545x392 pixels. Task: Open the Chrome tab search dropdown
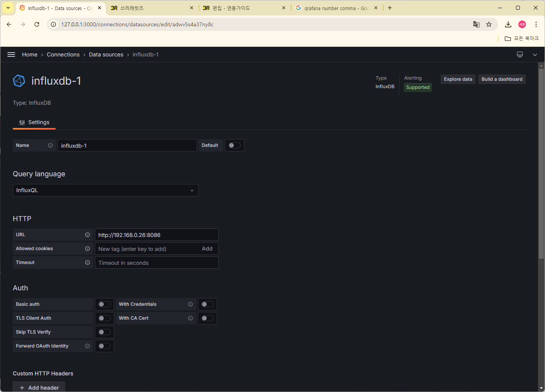click(8, 8)
